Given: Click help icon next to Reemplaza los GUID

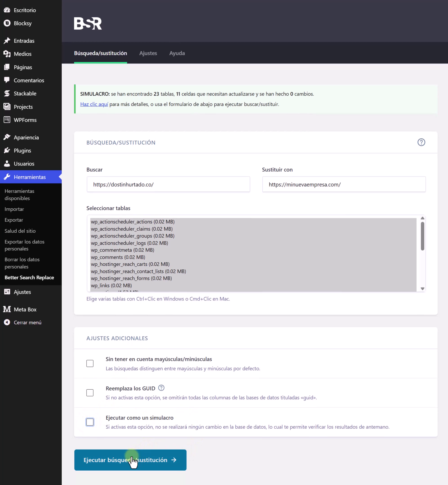Looking at the screenshot, I should 161,388.
